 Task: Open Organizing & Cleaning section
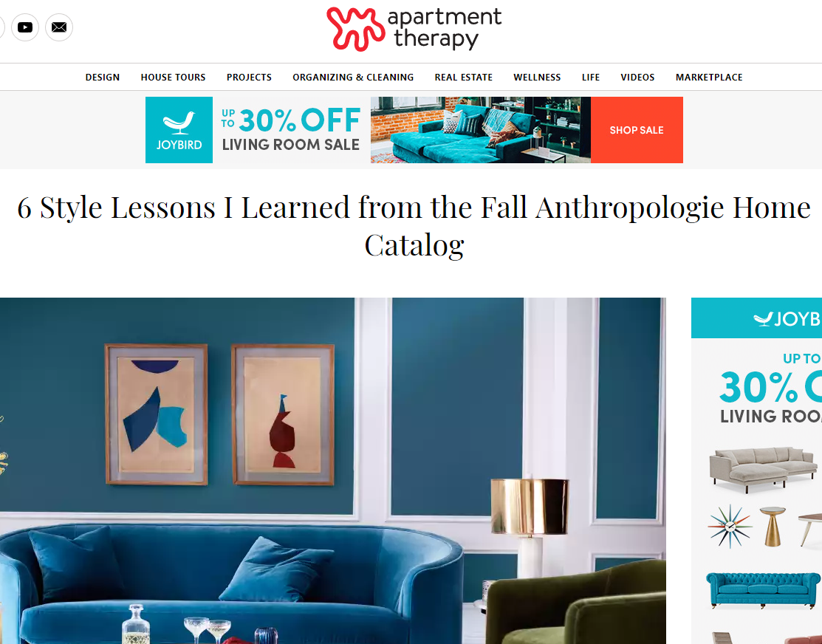[353, 77]
